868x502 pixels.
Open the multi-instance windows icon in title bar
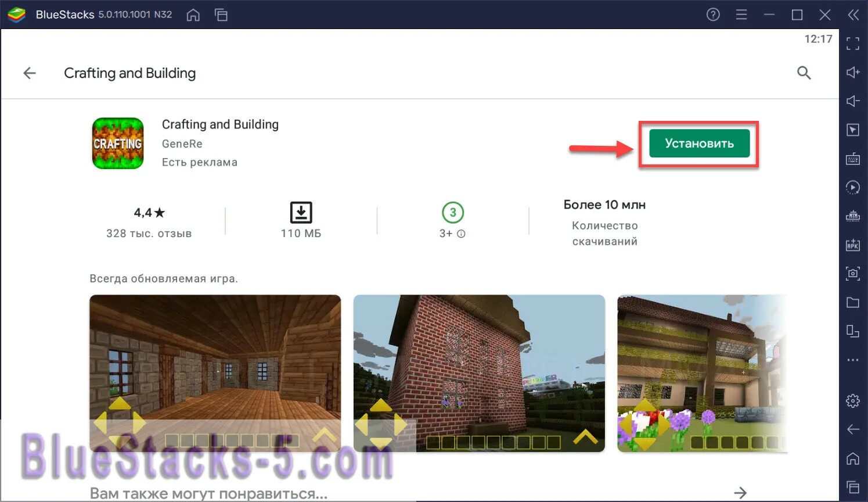221,15
